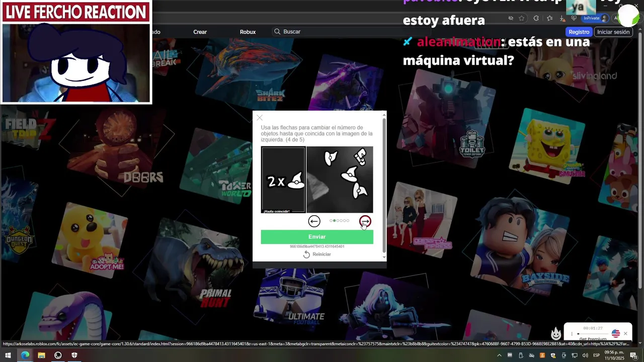Open the Crear menu in the Roblox header
The image size is (644, 362).
[x=200, y=32]
